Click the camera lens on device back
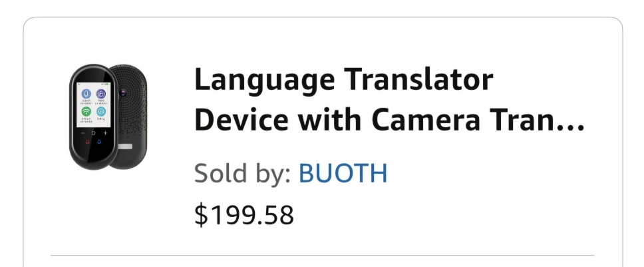This screenshot has width=644, height=267. 123,93
